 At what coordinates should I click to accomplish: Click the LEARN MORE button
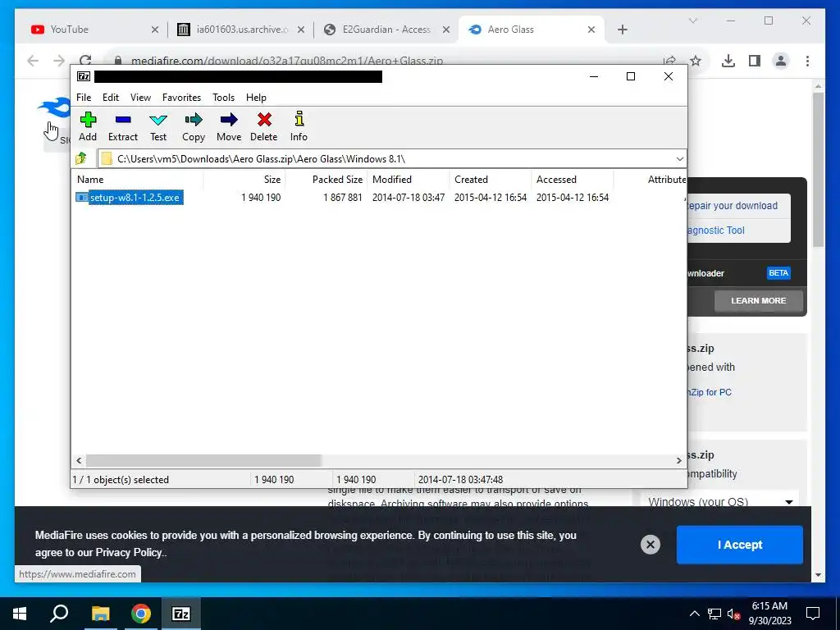(x=759, y=300)
